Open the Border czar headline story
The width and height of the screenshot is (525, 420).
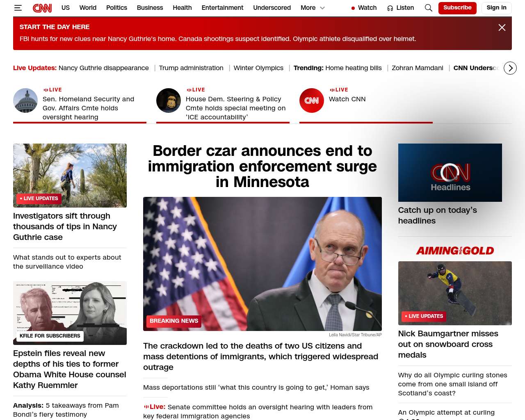point(262,166)
